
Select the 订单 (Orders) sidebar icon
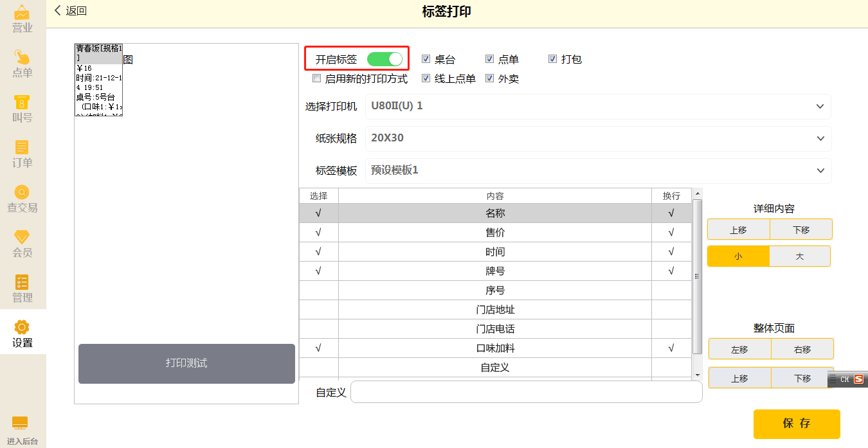click(x=22, y=154)
